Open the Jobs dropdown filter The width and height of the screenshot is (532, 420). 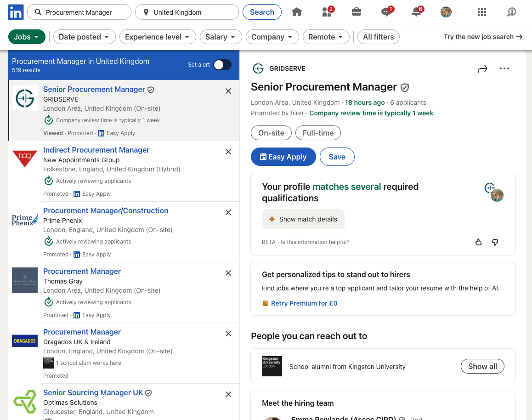[27, 37]
